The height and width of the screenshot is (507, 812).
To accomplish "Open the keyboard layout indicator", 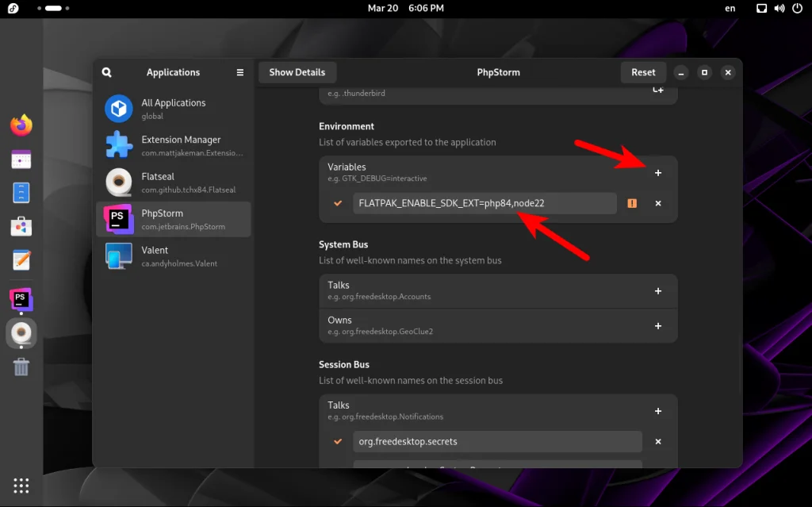I will pyautogui.click(x=730, y=8).
